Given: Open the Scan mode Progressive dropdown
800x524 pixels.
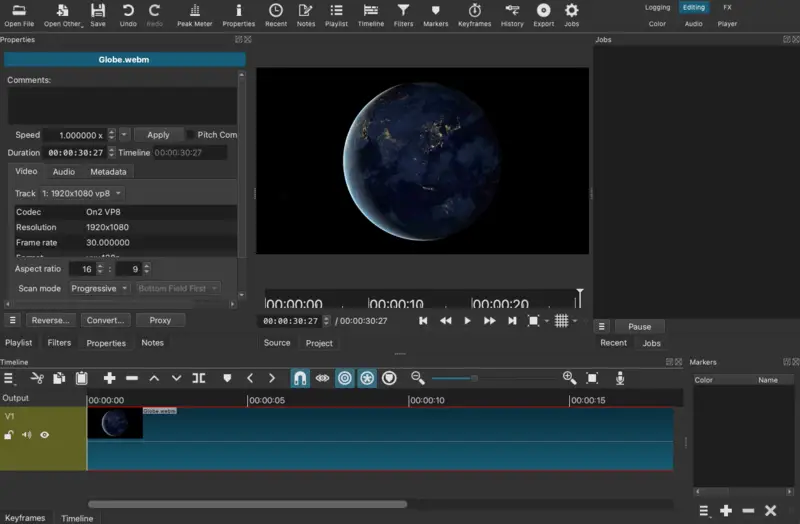Looking at the screenshot, I should pos(99,288).
